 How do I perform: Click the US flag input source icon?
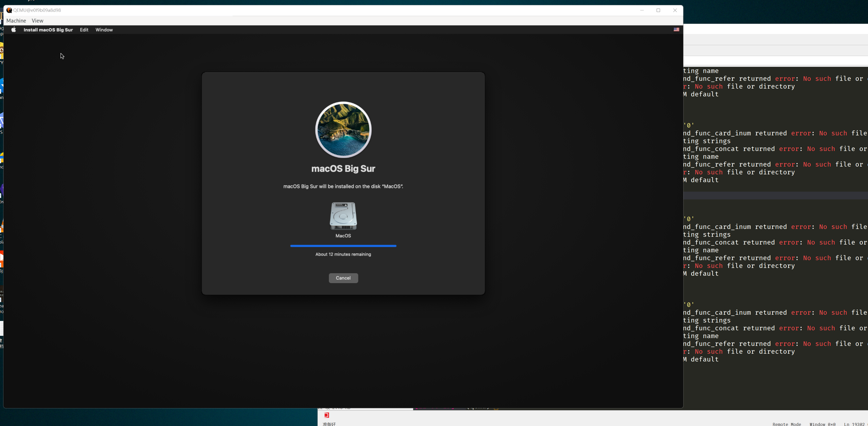(x=676, y=30)
